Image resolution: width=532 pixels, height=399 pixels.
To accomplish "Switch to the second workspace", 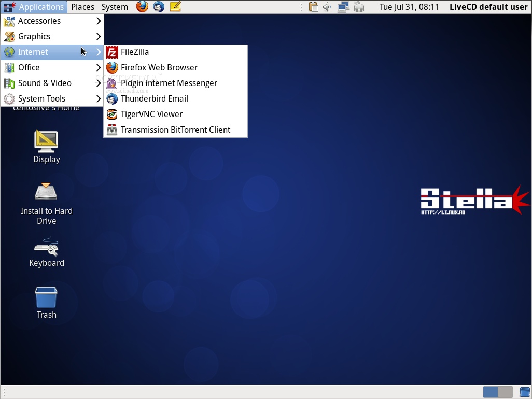I will click(506, 392).
